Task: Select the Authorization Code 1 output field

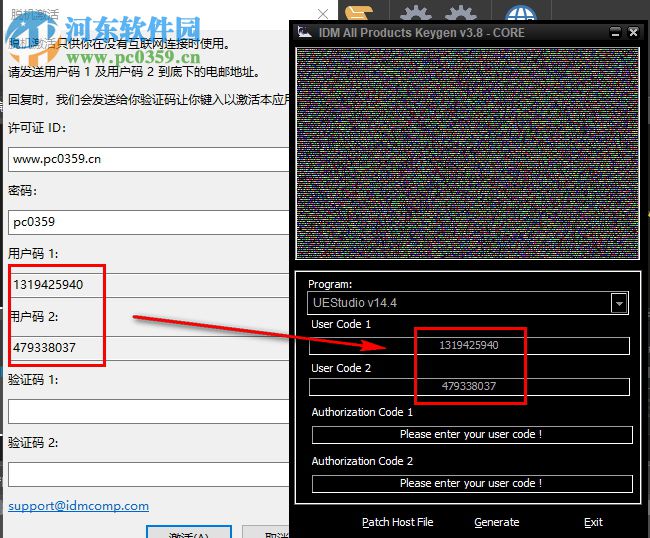Action: [472, 434]
